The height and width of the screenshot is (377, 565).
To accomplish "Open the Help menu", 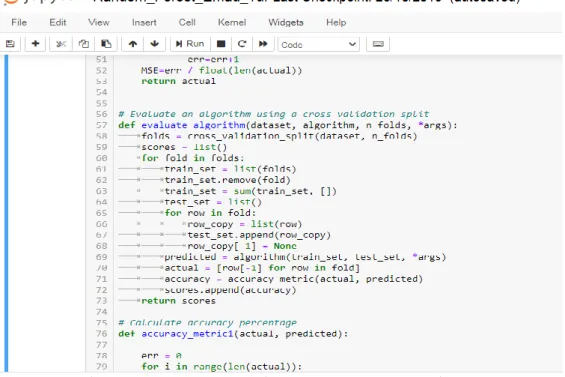I will tap(336, 22).
